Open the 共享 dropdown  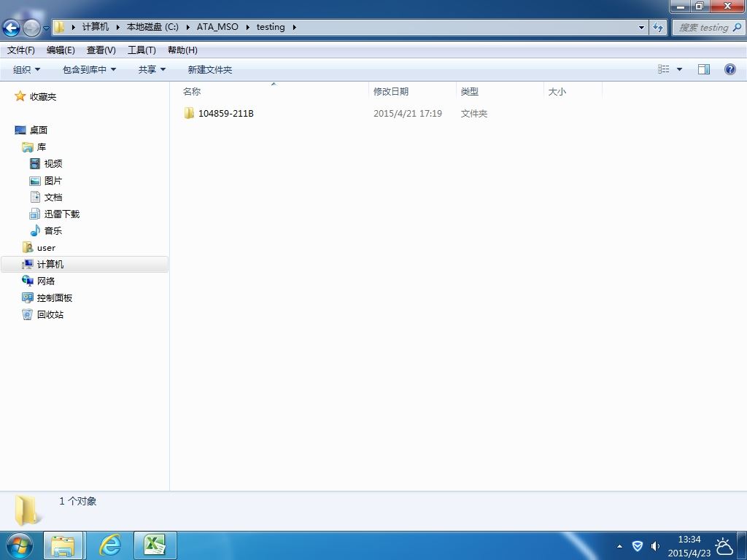[x=152, y=69]
